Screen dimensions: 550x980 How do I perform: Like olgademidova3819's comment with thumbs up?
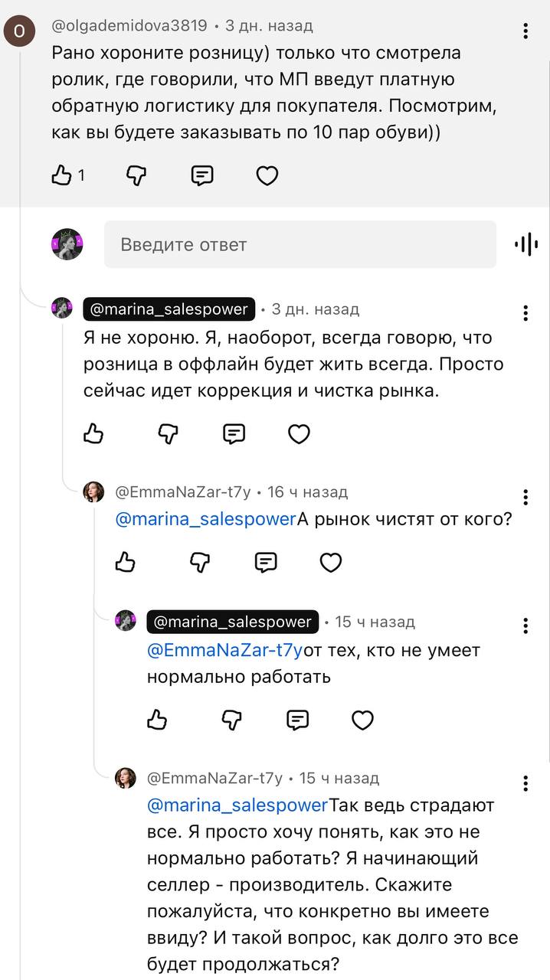point(61,176)
